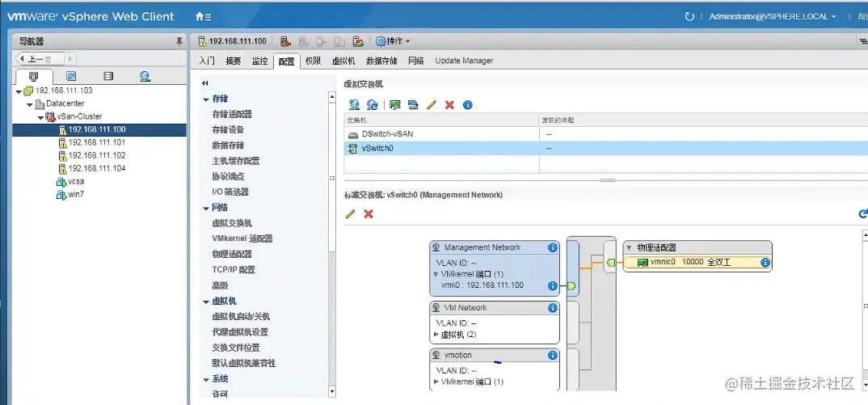Collapse the vSan-Cluster tree node

(x=41, y=117)
